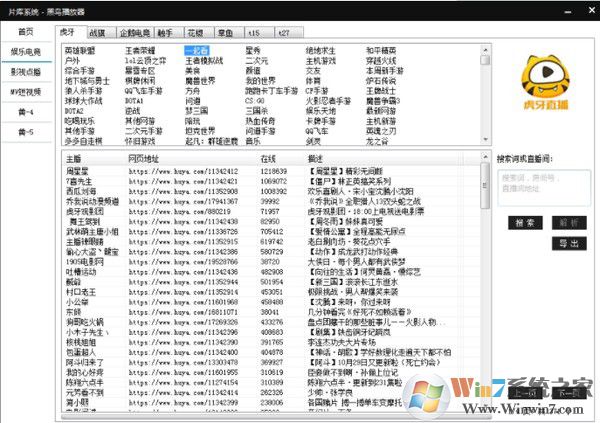Select the 二次元 category
Viewport: 600px width, 423px height.
(257, 60)
